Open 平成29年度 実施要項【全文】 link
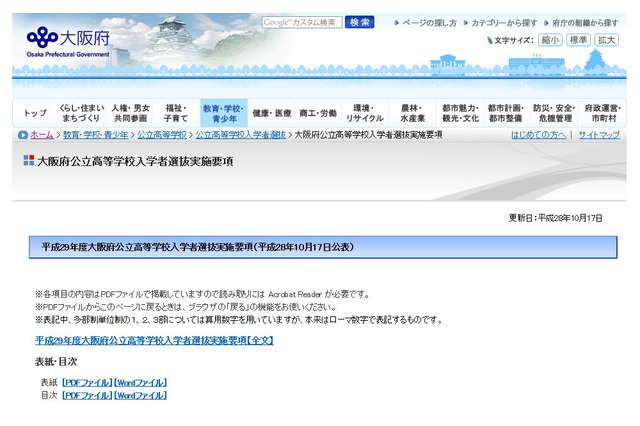This screenshot has height=426, width=640. pos(154,340)
